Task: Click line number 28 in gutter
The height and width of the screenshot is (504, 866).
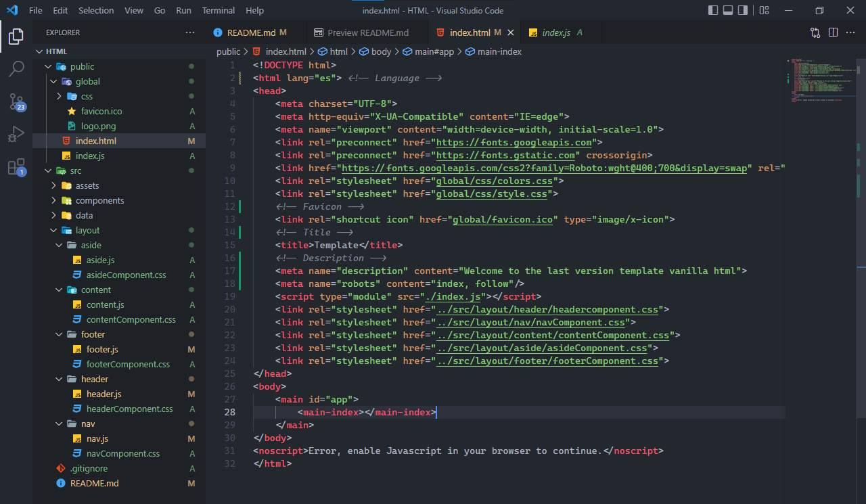Action: coord(230,412)
